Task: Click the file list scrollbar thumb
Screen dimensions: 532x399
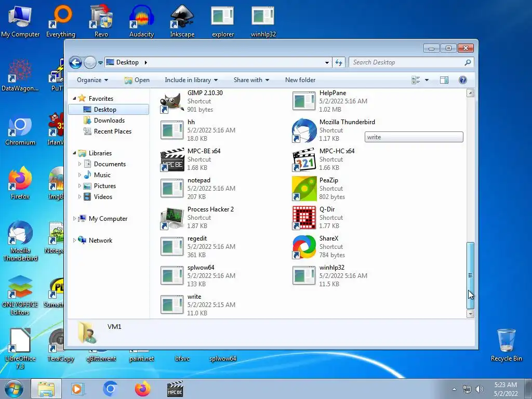Action: pyautogui.click(x=470, y=275)
